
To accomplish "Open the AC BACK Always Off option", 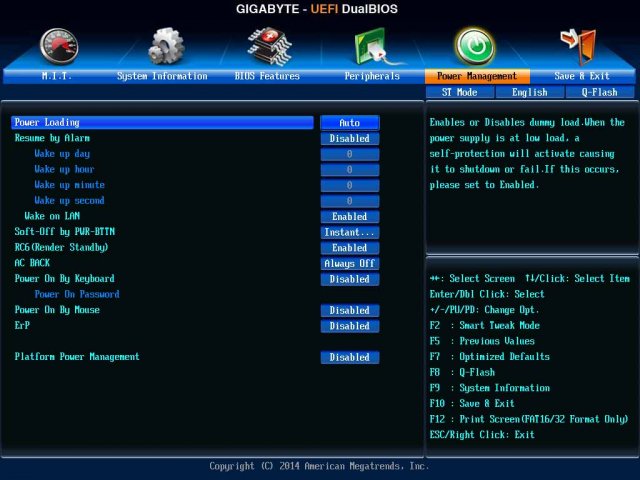I will [x=350, y=263].
